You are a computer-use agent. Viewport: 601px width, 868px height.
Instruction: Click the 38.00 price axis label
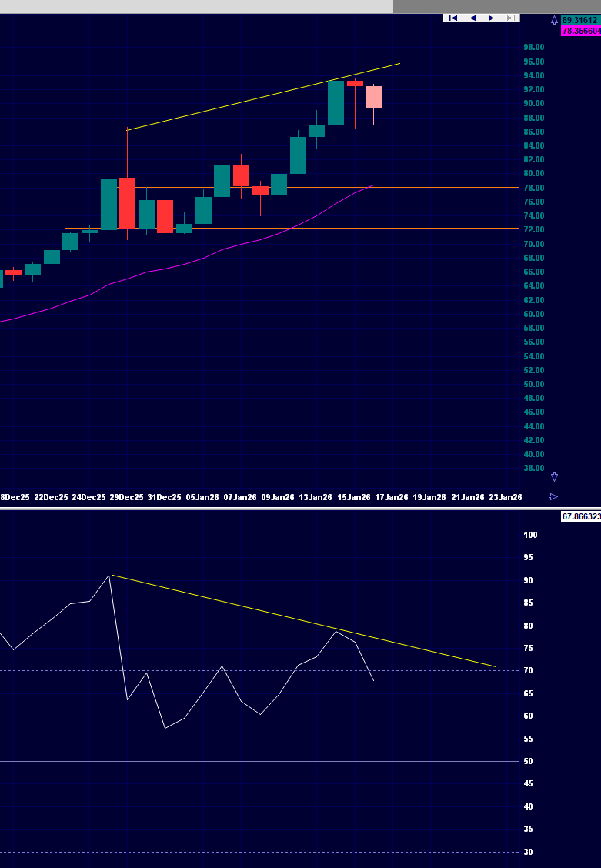(534, 469)
